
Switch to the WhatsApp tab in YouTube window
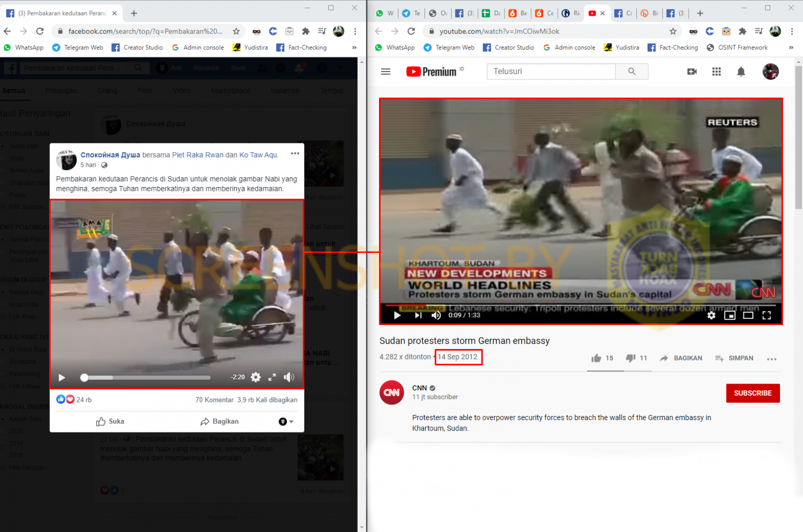[x=384, y=13]
